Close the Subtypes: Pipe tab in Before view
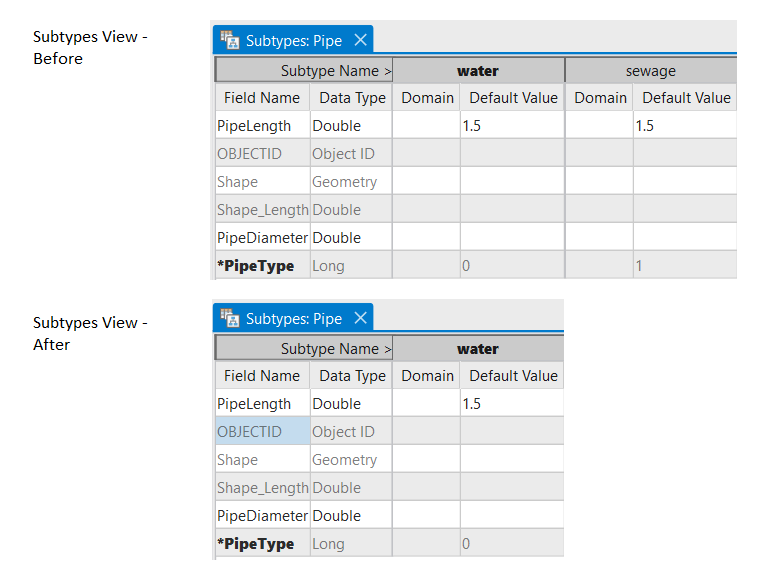 pyautogui.click(x=361, y=41)
